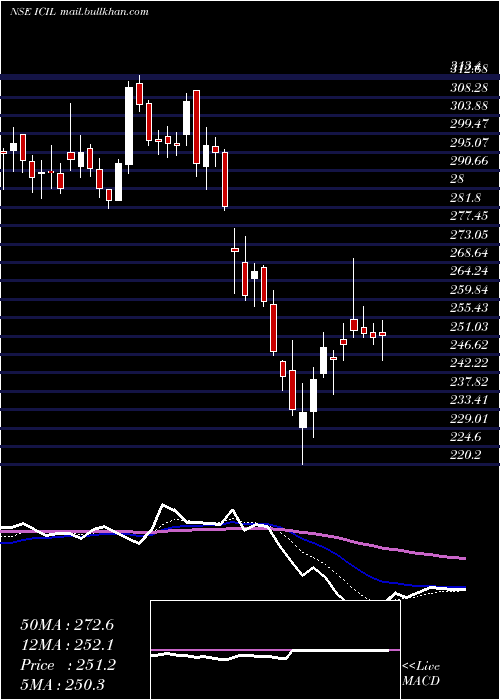Click the 259.84 price axis label
This screenshot has width=500, height=700.
tap(469, 289)
